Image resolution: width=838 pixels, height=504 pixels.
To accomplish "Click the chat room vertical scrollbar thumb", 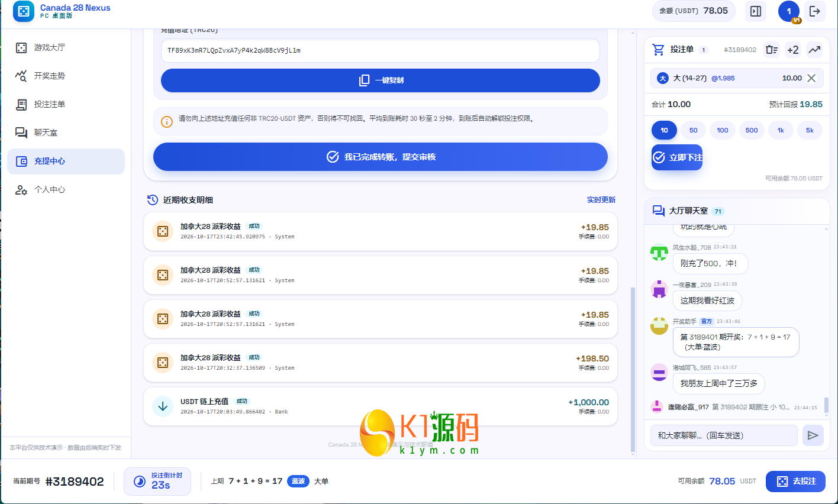I will pyautogui.click(x=826, y=405).
